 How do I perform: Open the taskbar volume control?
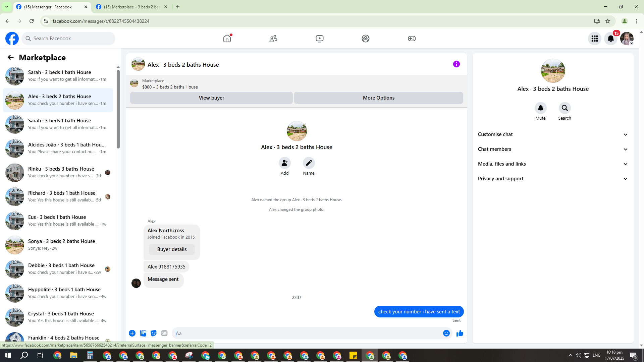click(x=578, y=355)
